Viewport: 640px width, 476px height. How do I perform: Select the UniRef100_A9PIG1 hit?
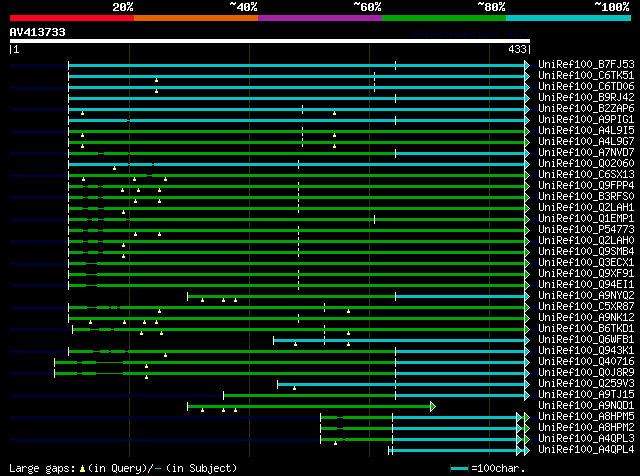click(x=586, y=120)
